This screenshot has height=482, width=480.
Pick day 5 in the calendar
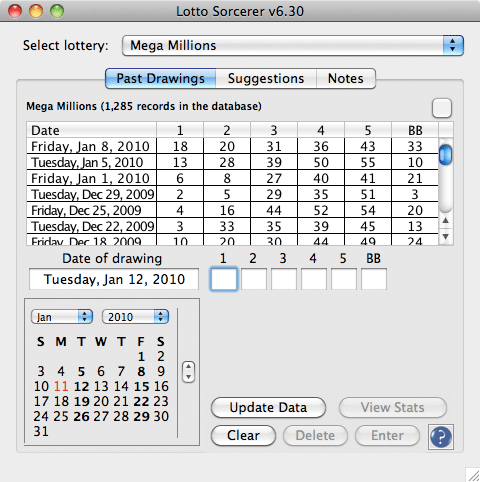tap(81, 372)
